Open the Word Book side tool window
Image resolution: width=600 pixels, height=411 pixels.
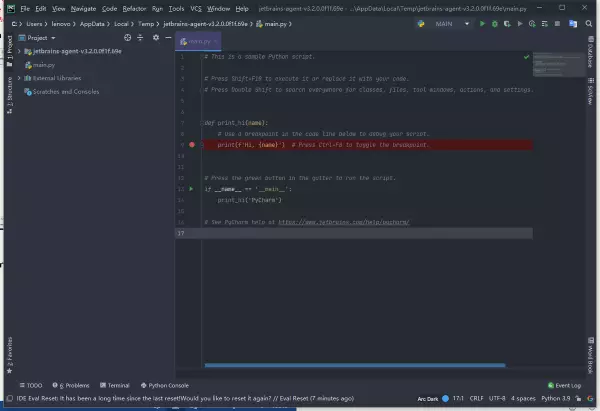pyautogui.click(x=591, y=356)
